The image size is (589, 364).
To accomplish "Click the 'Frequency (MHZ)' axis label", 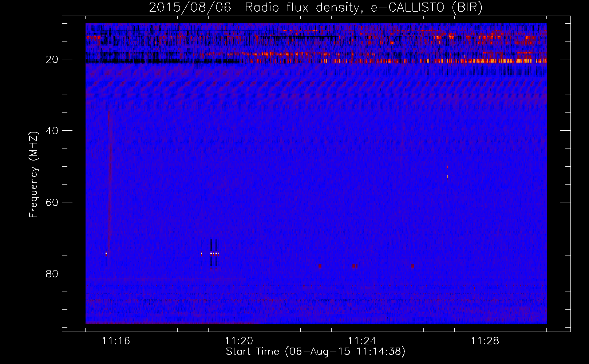I will pos(33,174).
